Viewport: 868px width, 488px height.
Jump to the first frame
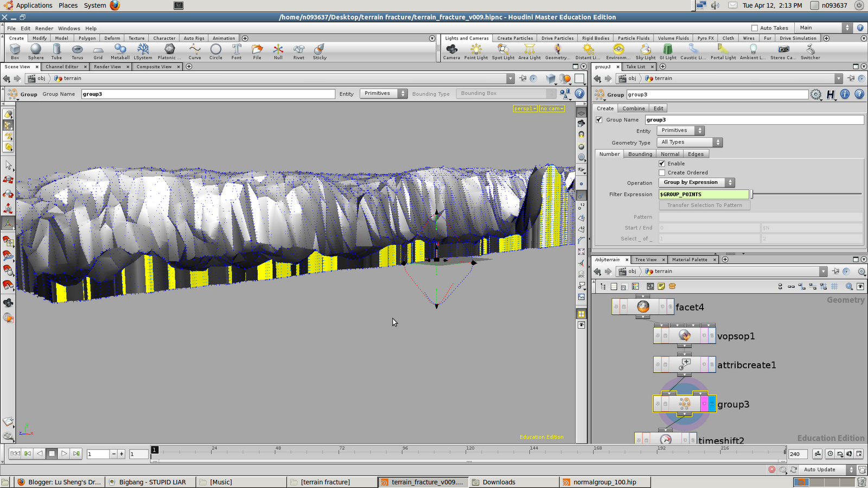click(15, 453)
